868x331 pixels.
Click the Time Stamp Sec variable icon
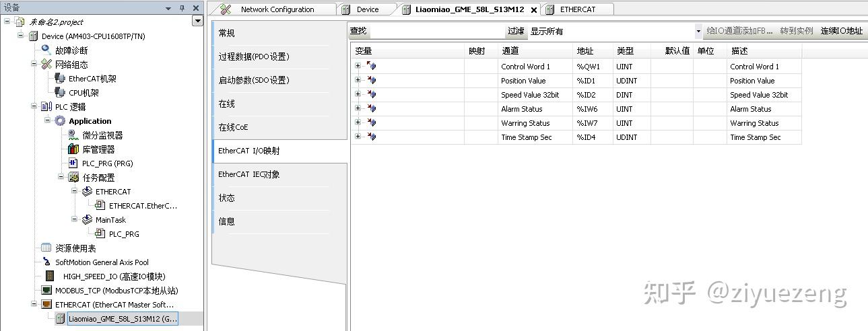point(371,137)
